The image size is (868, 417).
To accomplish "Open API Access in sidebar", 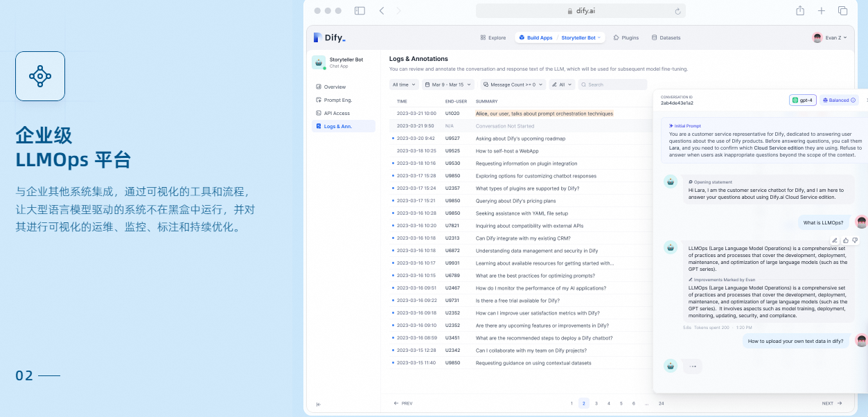I will click(x=344, y=113).
